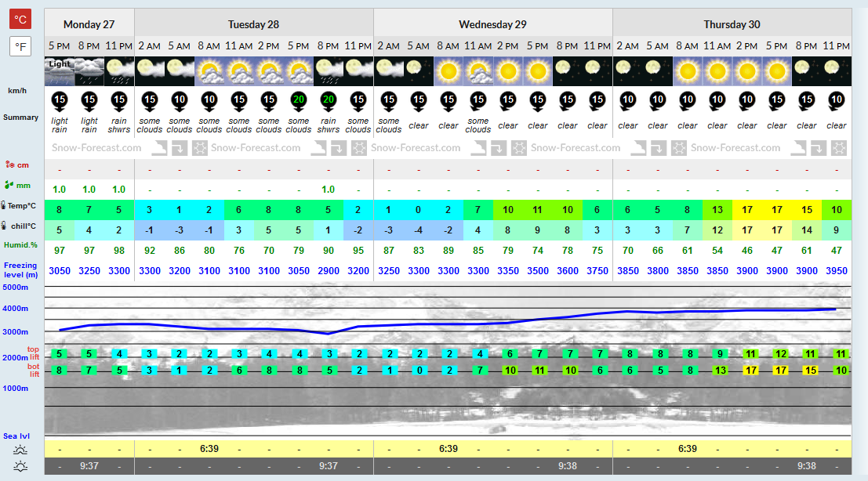Screen dimensions: 868x481
Task: Click Tuesday 8 PM freezing level 2900
Action: pos(329,271)
